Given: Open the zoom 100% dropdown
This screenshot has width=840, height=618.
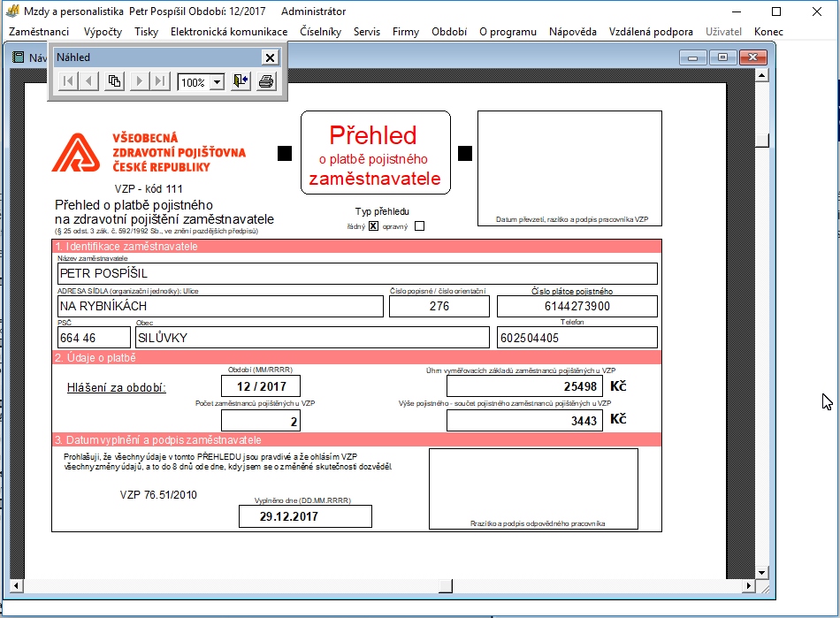Looking at the screenshot, I should (217, 82).
